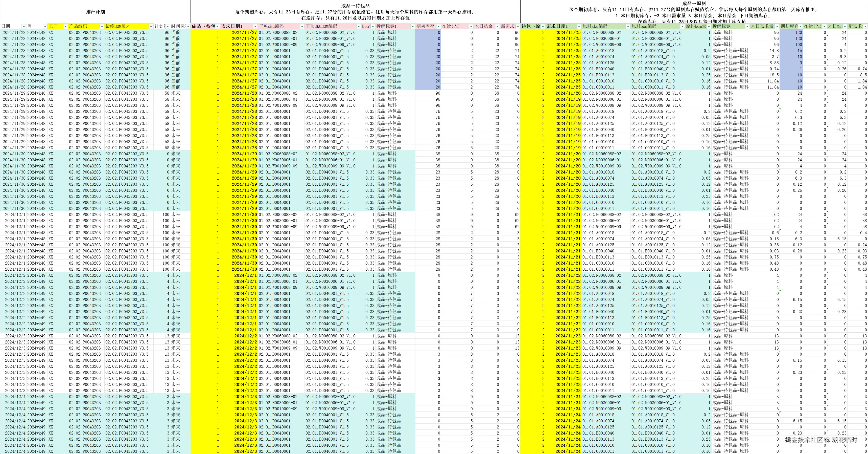Open 最终BOM版本 filter arrow
Image resolution: width=868 pixels, height=454 pixels.
151,26
